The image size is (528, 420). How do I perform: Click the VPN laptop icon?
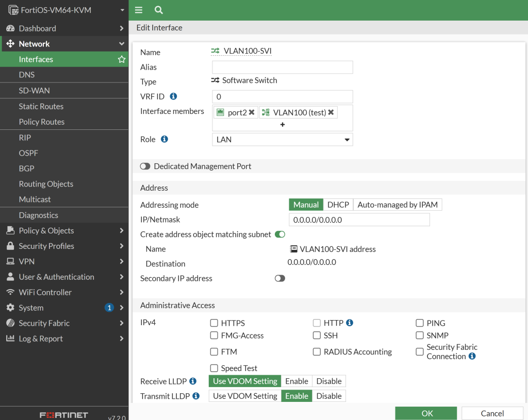(x=10, y=261)
